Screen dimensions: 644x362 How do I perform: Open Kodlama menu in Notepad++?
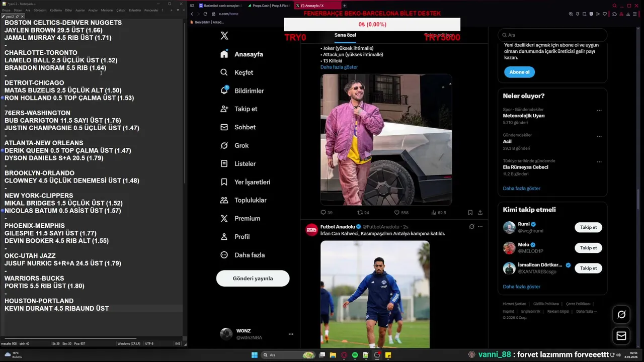tap(56, 10)
